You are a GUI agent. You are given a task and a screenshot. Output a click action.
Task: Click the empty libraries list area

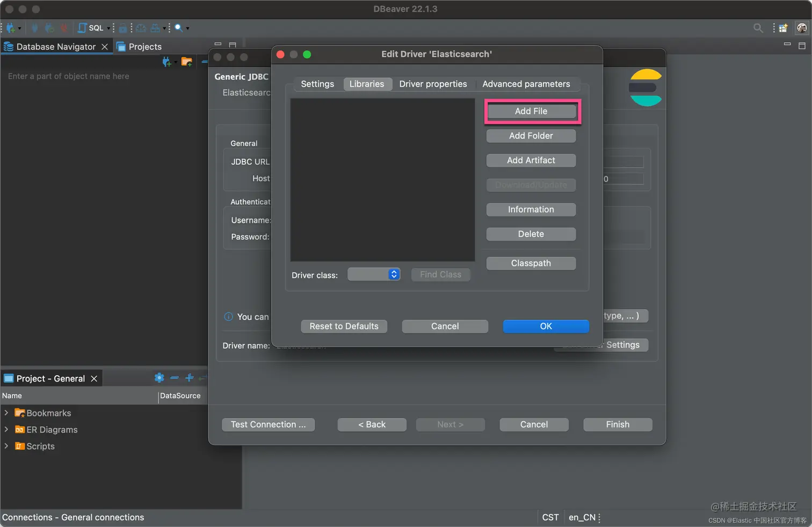pyautogui.click(x=382, y=180)
